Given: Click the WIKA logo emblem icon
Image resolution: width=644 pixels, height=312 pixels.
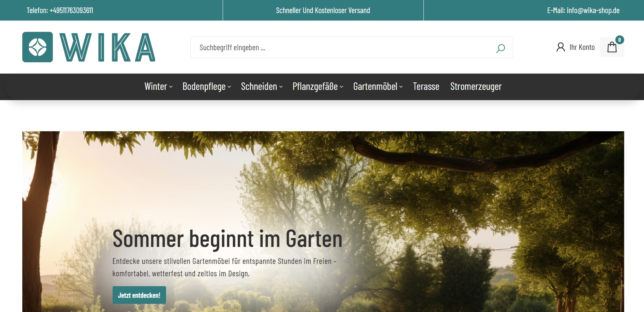Looking at the screenshot, I should [38, 47].
